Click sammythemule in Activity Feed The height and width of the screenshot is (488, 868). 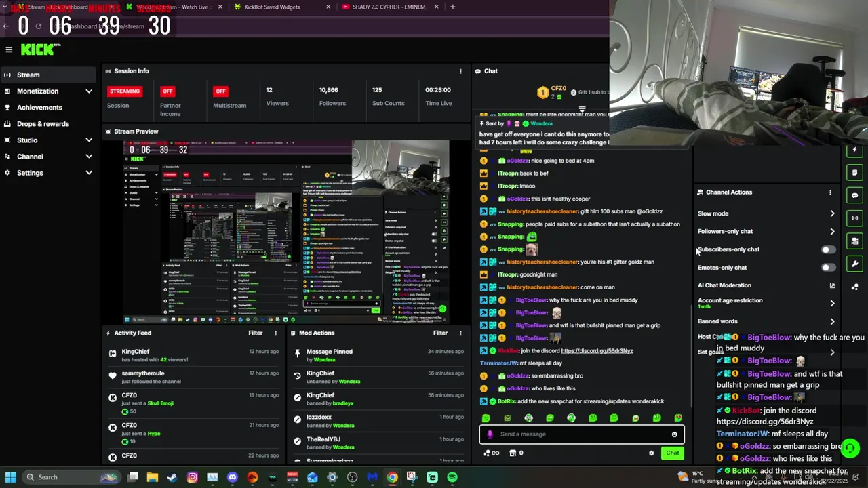click(x=143, y=373)
